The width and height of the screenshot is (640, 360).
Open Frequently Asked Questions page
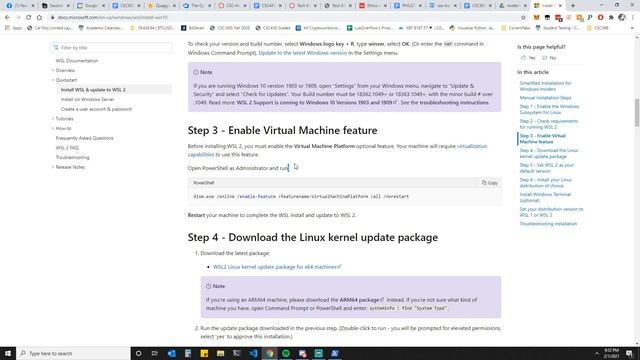tap(84, 138)
